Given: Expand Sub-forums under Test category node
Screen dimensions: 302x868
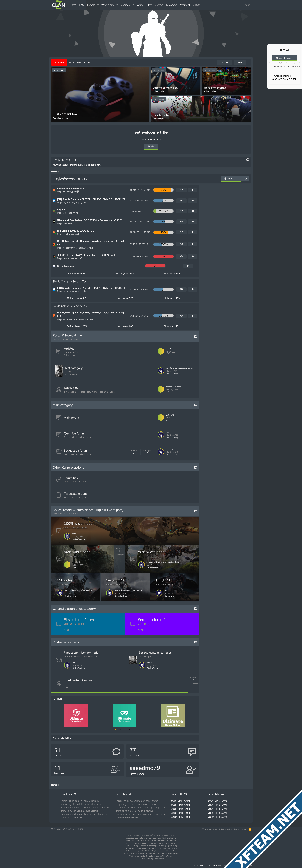Looking at the screenshot, I should (71, 374).
